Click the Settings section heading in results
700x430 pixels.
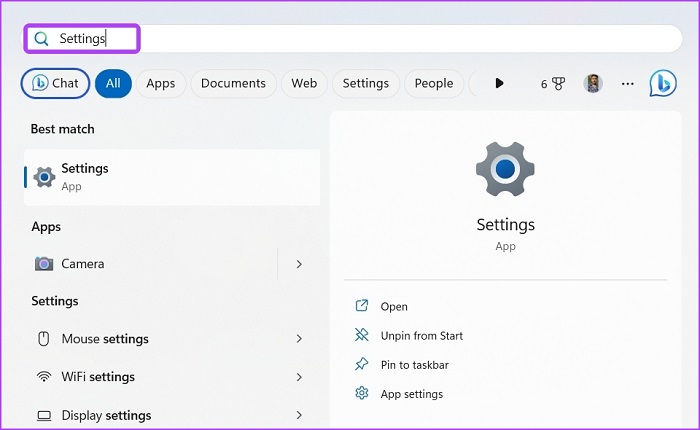54,301
